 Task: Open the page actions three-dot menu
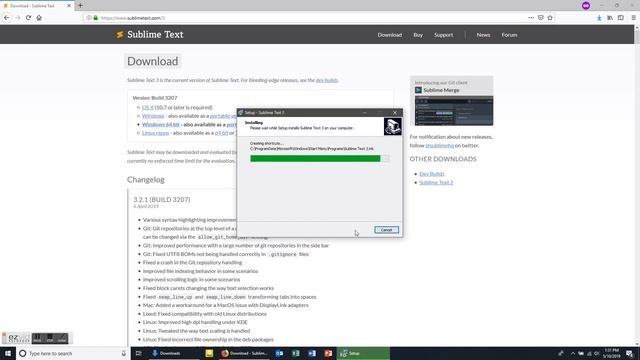coord(531,18)
